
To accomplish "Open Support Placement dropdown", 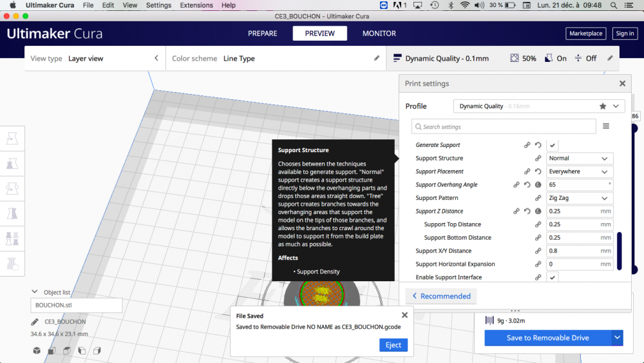I will [x=580, y=172].
